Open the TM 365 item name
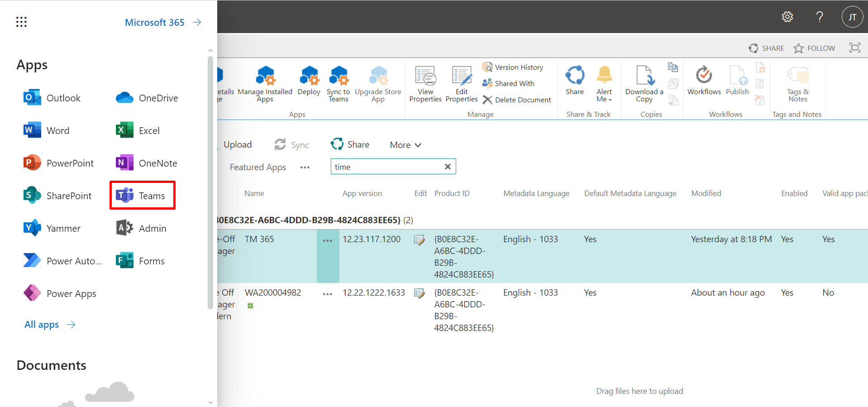 pyautogui.click(x=259, y=239)
